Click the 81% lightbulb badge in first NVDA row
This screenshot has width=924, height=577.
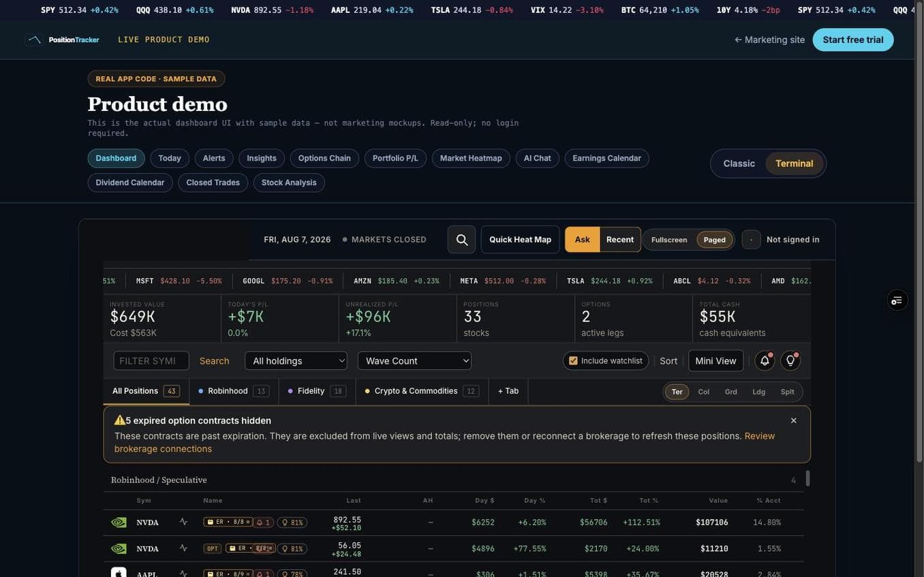(292, 523)
